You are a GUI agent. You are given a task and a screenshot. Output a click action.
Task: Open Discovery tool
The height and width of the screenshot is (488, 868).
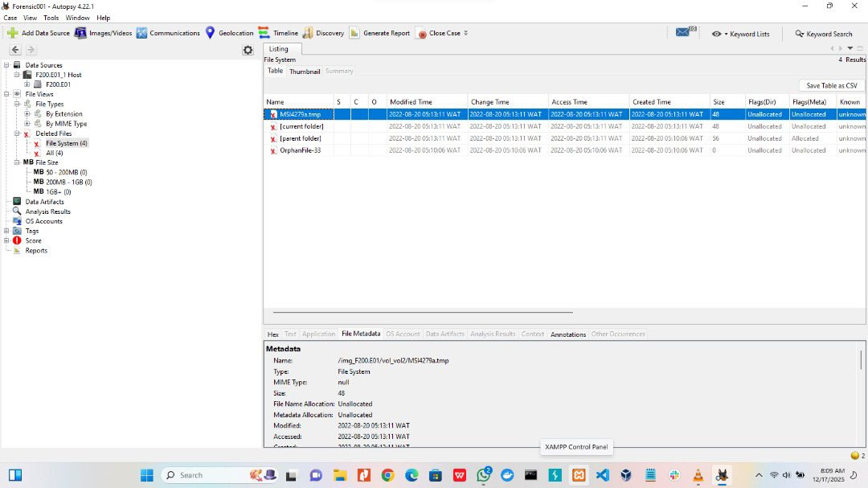(x=323, y=33)
